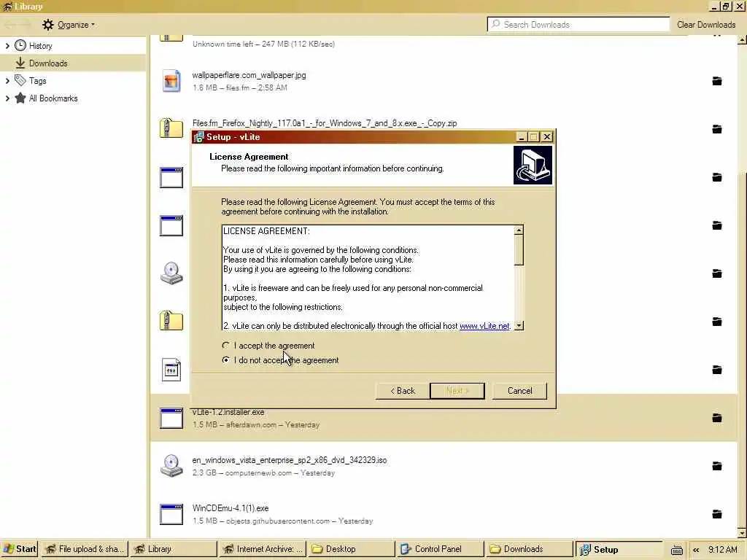Switch to Desktop taskbar item

(x=352, y=549)
